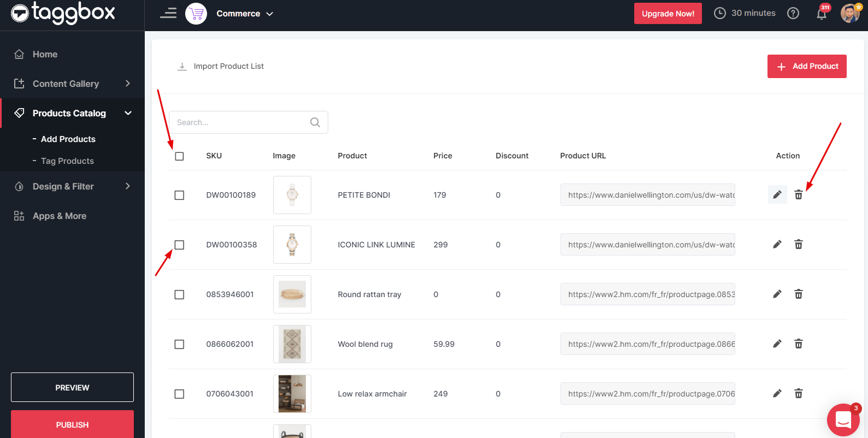Toggle the select-all checkbox in header
This screenshot has height=438, width=868.
click(x=179, y=156)
